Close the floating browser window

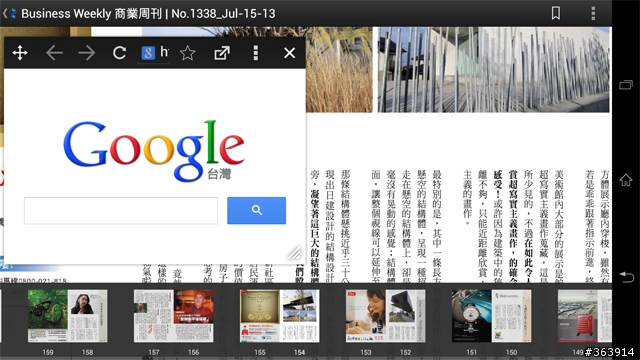289,53
